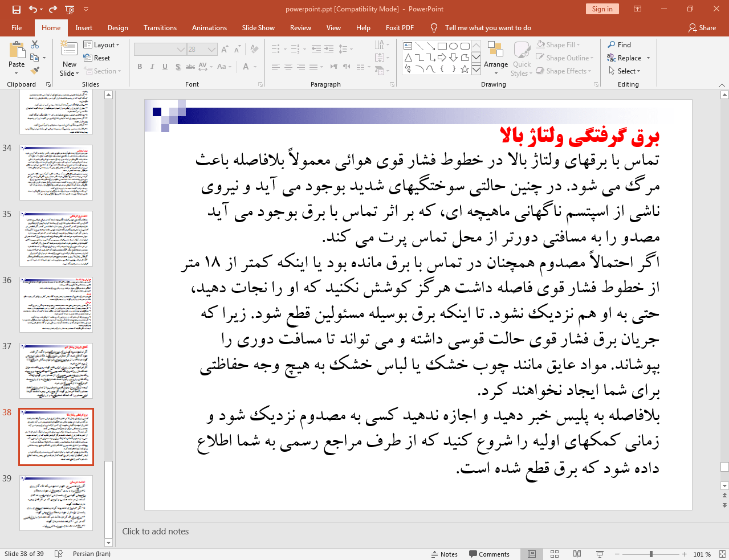Open the font name combo box

160,49
